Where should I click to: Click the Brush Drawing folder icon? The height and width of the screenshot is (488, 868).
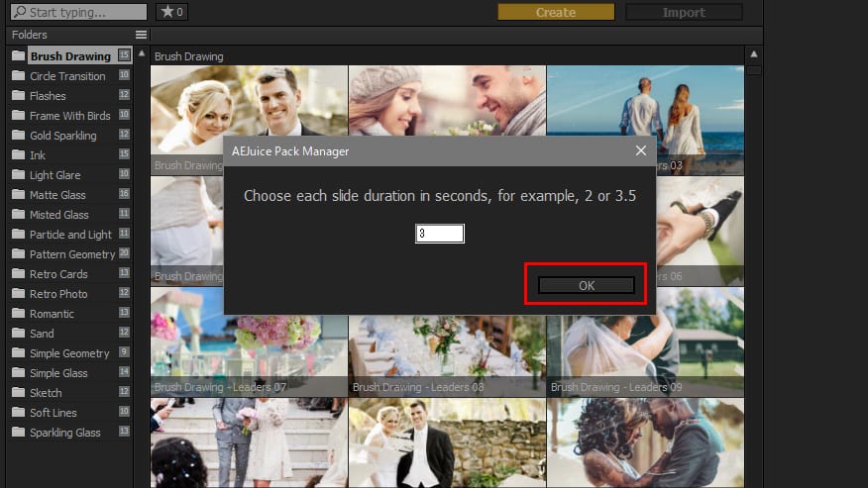click(x=18, y=55)
